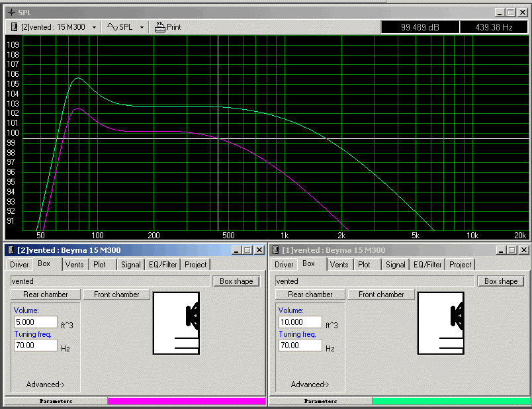Click the 10.000 Volume input field
Viewport: 532px width, 409px height.
(x=300, y=322)
